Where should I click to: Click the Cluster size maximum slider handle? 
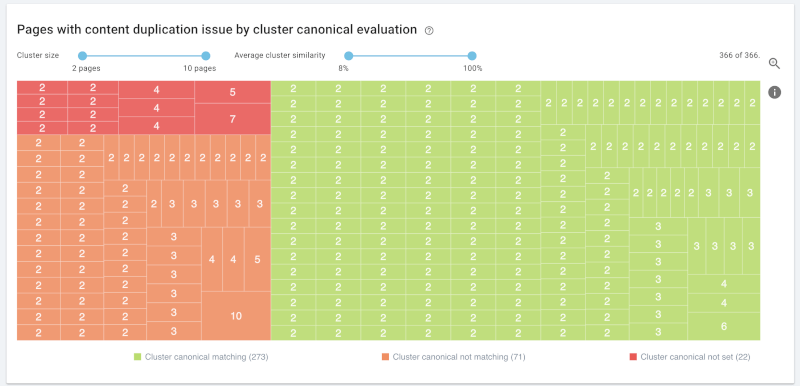click(x=206, y=56)
